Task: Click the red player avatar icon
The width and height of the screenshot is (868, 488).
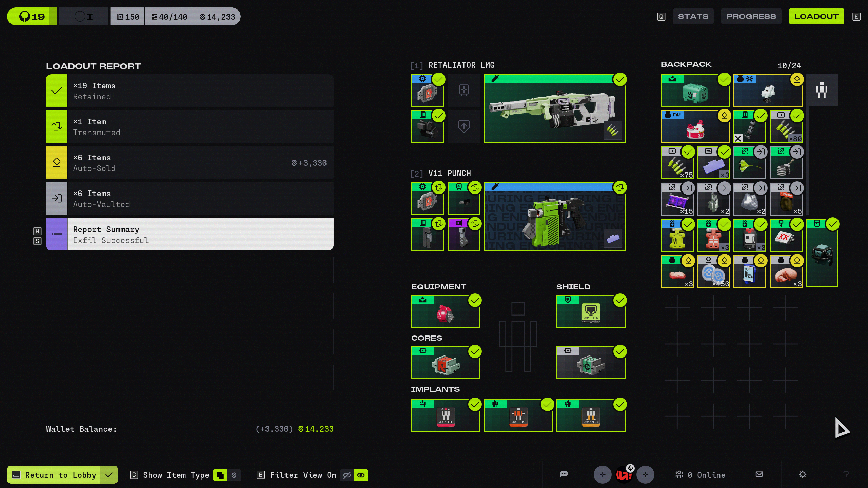Action: click(x=624, y=475)
